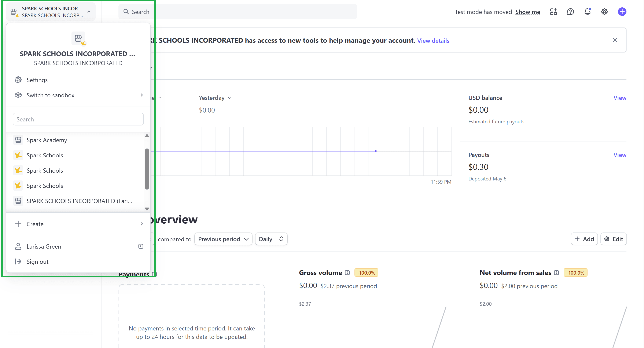
Task: Click the Gross volume info icon
Action: [347, 272]
